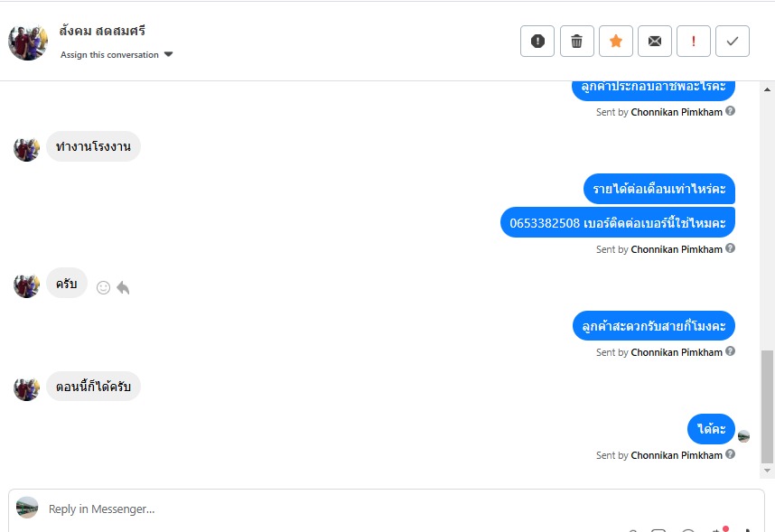Click the customer's profile picture in header
Screen dimensions: 775x532
point(28,42)
